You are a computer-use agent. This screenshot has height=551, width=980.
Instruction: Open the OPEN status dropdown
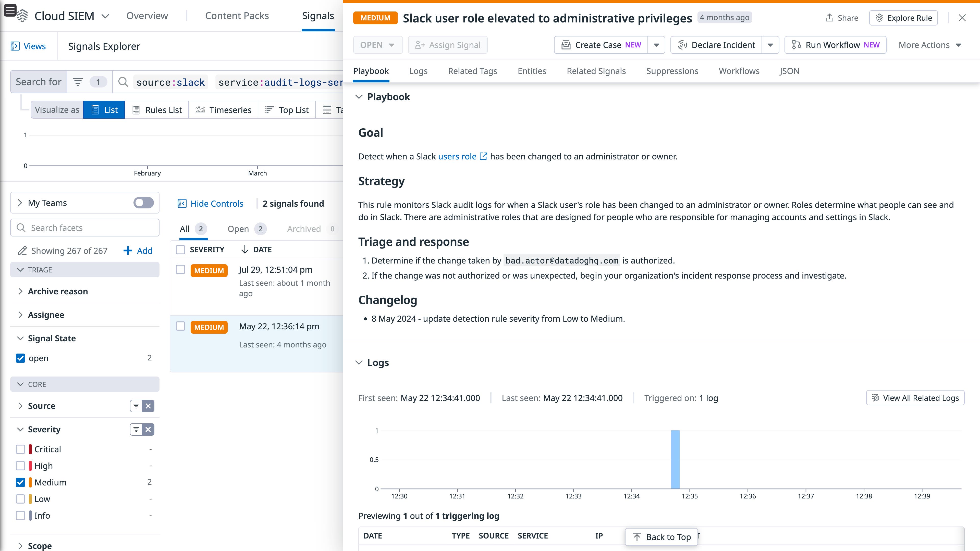click(378, 45)
